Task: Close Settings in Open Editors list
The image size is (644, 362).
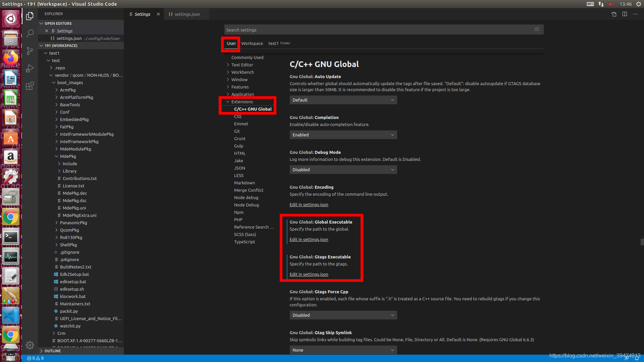Action: coord(47,31)
